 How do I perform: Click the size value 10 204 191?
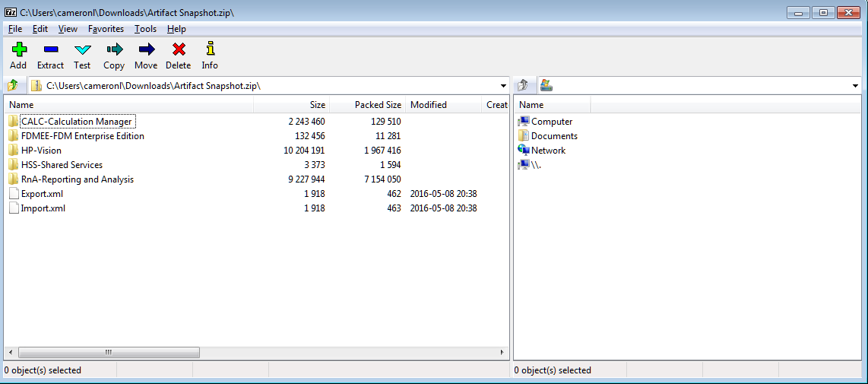coord(303,150)
